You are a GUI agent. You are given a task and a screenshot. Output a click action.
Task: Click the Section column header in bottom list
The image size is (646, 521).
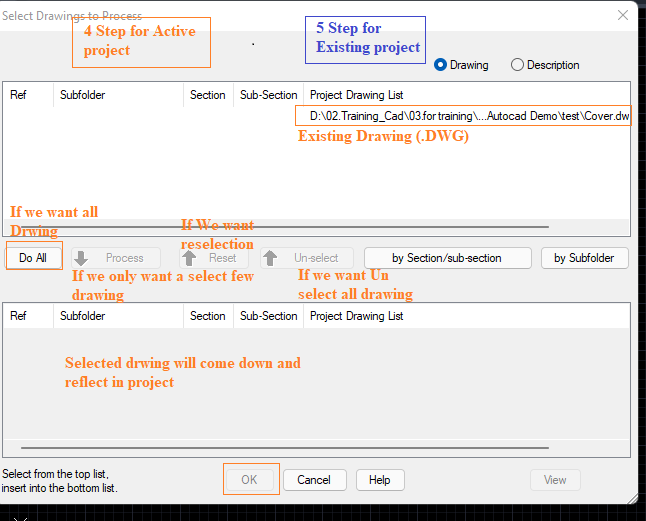[x=208, y=316]
